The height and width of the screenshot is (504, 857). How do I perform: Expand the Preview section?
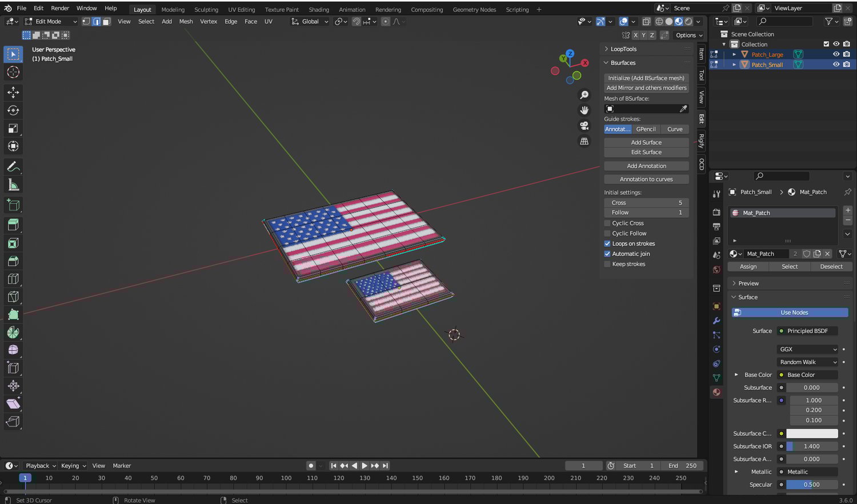[748, 283]
